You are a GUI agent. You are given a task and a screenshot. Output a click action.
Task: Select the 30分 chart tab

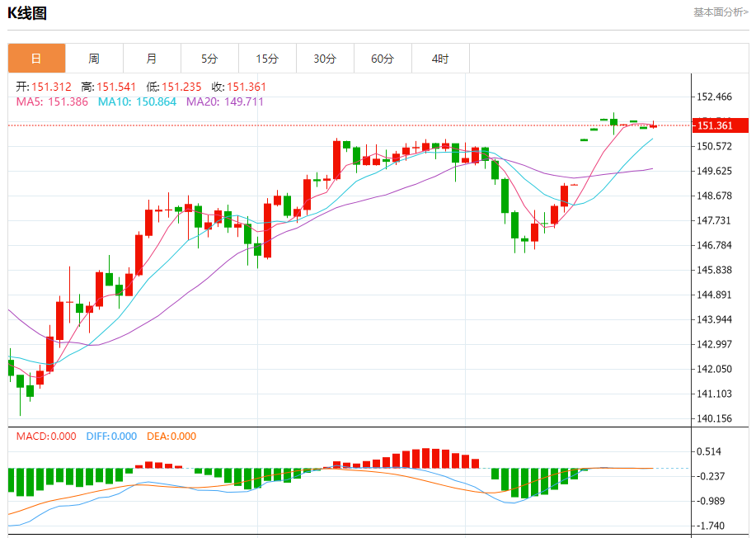pyautogui.click(x=325, y=59)
